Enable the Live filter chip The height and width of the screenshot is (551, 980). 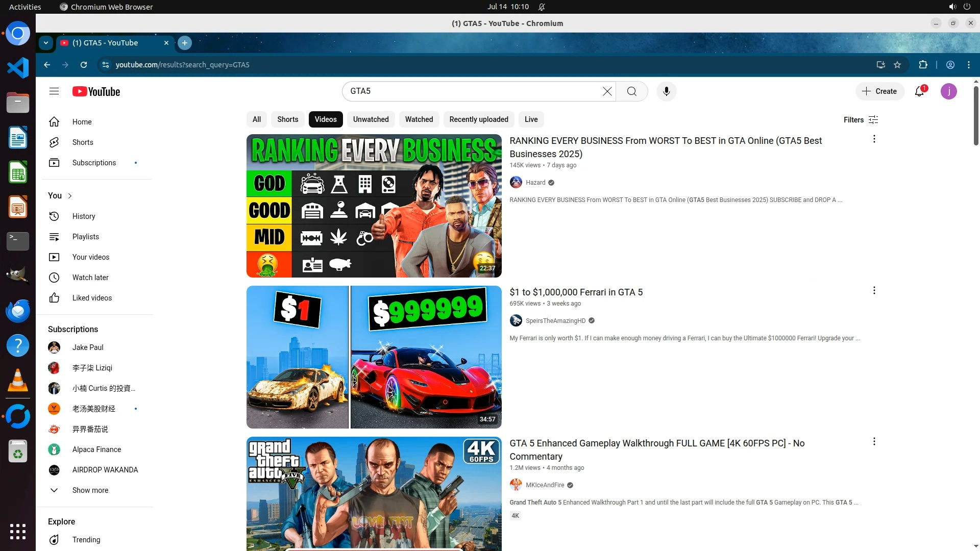531,119
